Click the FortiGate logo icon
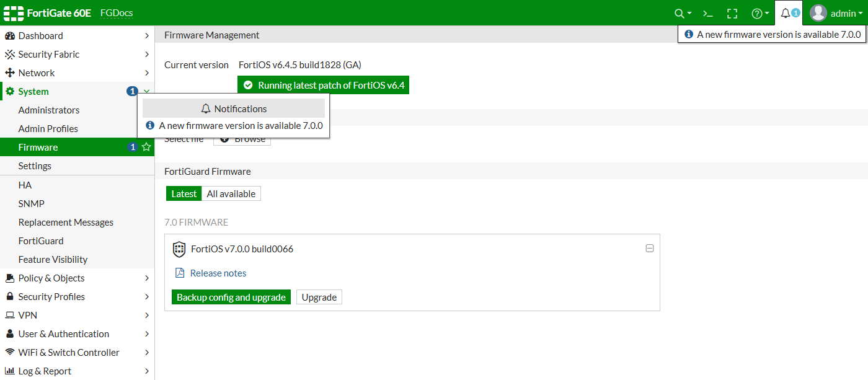 (x=13, y=13)
